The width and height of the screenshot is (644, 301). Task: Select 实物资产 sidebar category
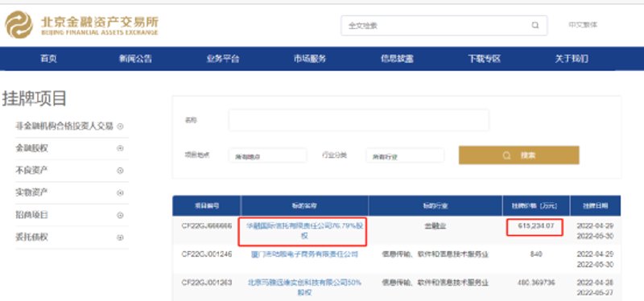point(31,192)
